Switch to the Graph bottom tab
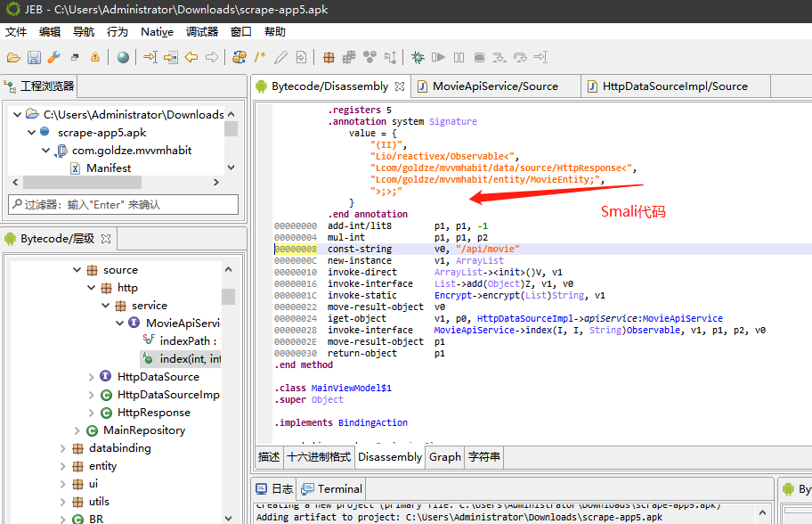Screen dimensions: 812x524 tap(445, 457)
